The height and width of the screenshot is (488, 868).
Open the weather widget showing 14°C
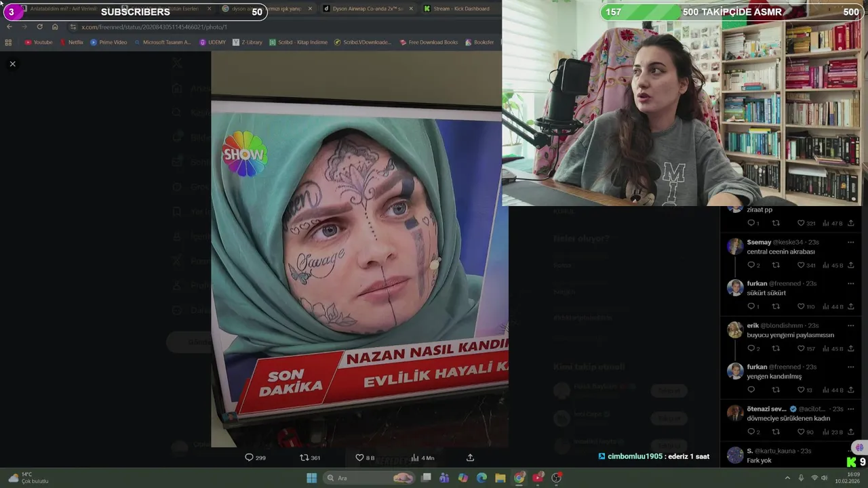tap(28, 478)
